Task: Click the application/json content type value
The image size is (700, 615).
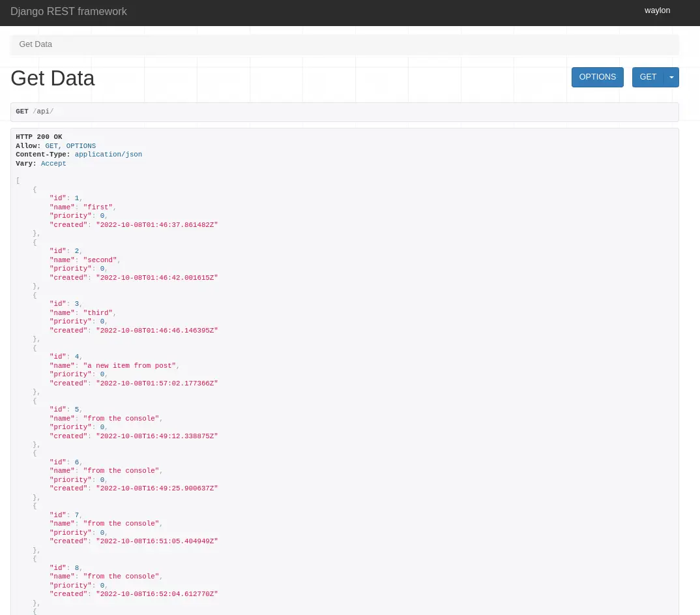Action: point(108,155)
